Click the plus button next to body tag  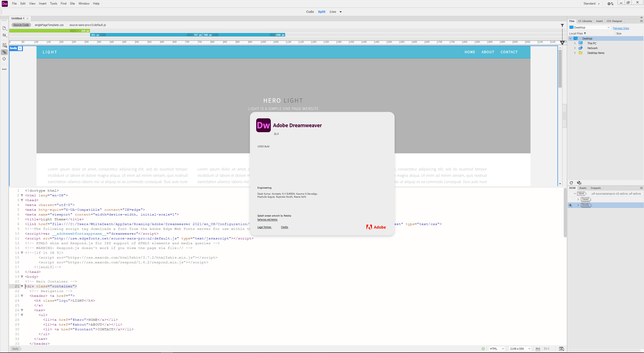click(x=20, y=48)
